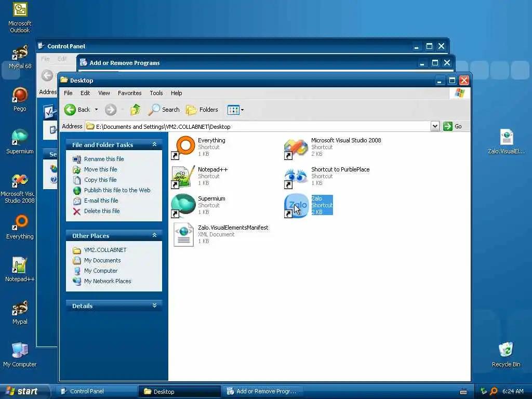Image resolution: width=532 pixels, height=399 pixels.
Task: Select the Notepad++ icon on the desktop
Action: 20,270
